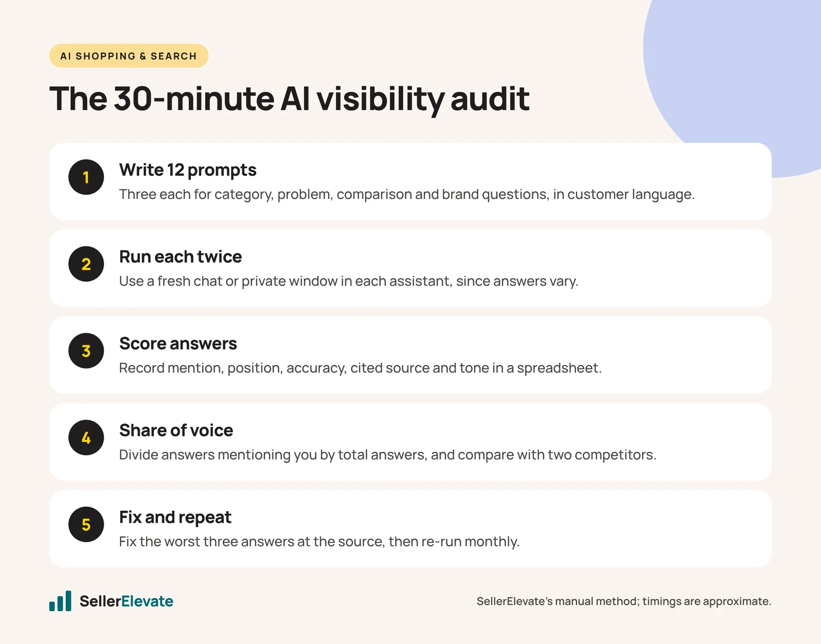This screenshot has width=821, height=644.
Task: Select the 'Run each twice' heading
Action: (181, 256)
